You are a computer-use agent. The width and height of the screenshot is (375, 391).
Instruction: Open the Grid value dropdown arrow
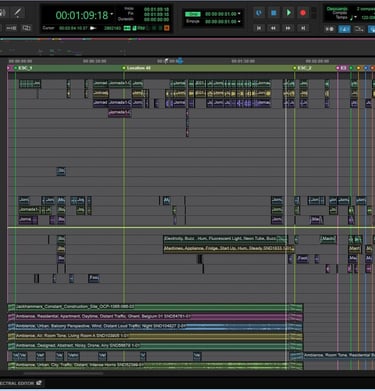tap(239, 14)
